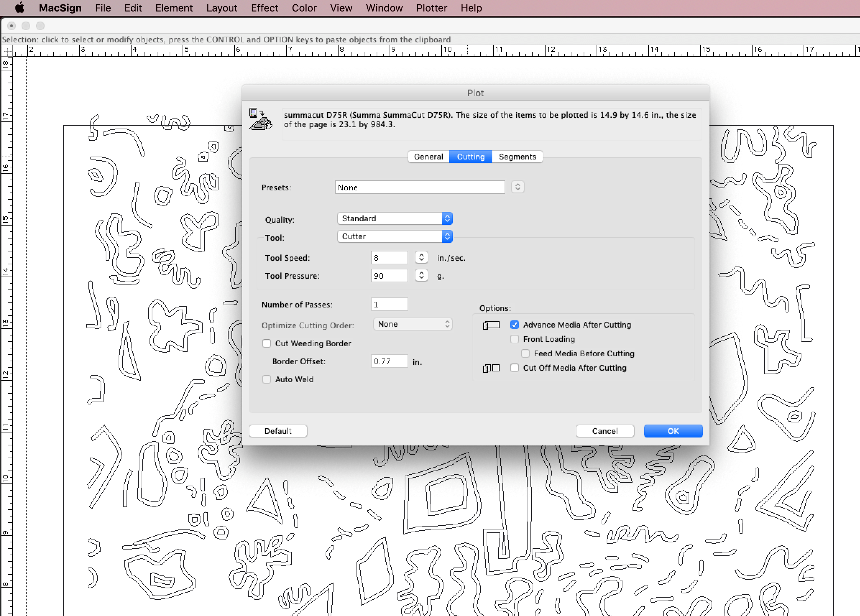Click the Presets text field
The width and height of the screenshot is (860, 616).
(420, 187)
